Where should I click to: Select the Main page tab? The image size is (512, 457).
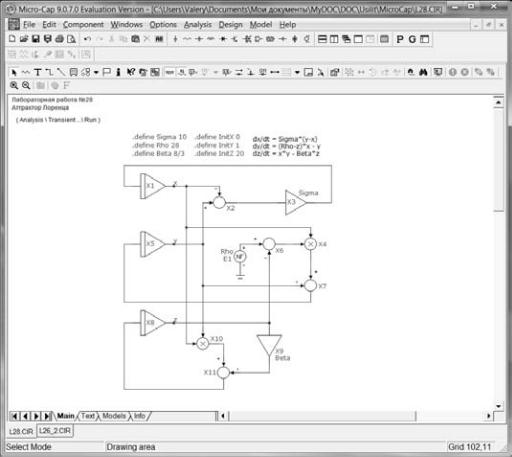[x=66, y=416]
